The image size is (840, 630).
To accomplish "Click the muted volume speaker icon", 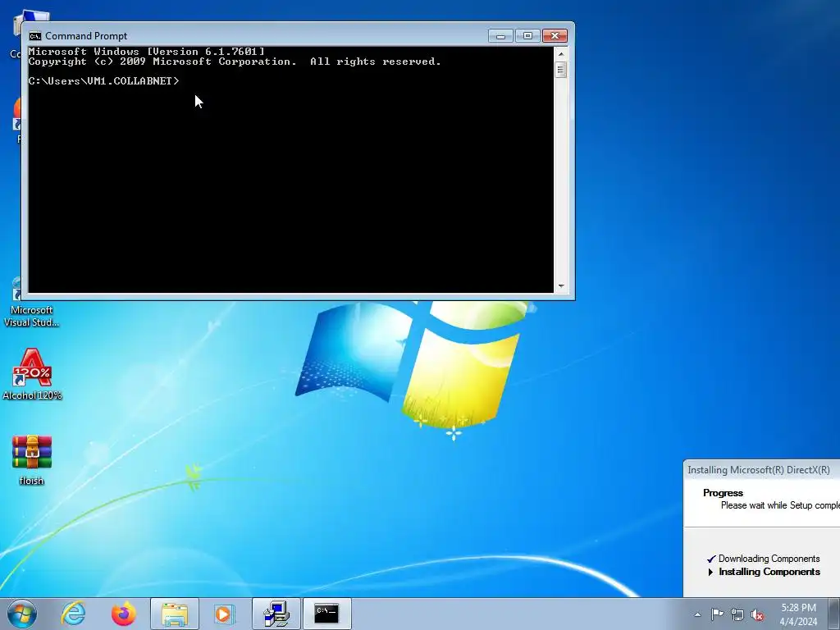I will coord(757,614).
